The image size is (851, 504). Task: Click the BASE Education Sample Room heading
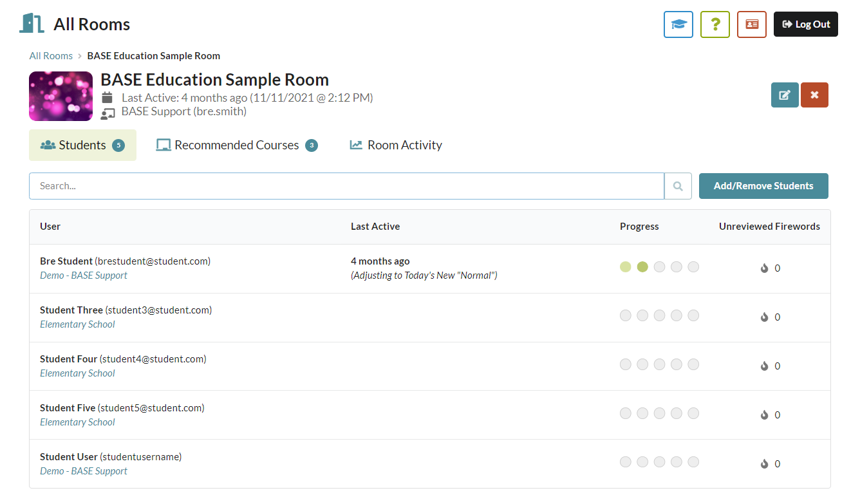coord(215,80)
